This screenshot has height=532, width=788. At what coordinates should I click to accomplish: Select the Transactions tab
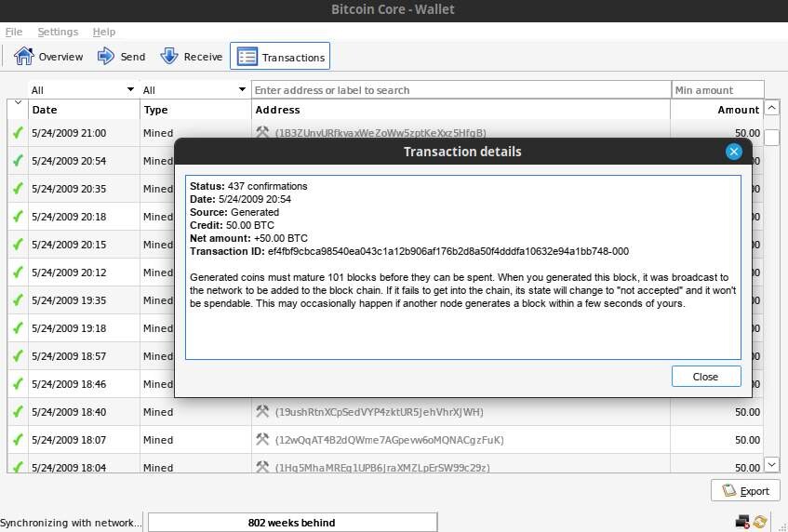pyautogui.click(x=280, y=56)
